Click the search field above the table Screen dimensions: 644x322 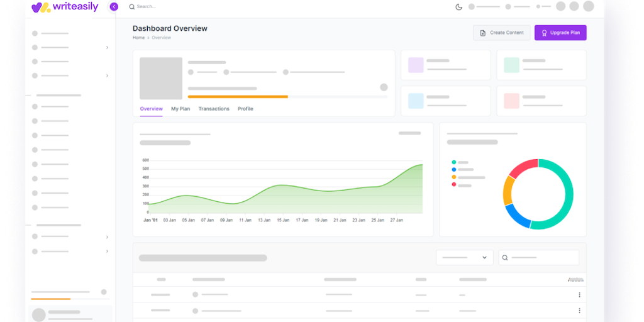(x=539, y=257)
